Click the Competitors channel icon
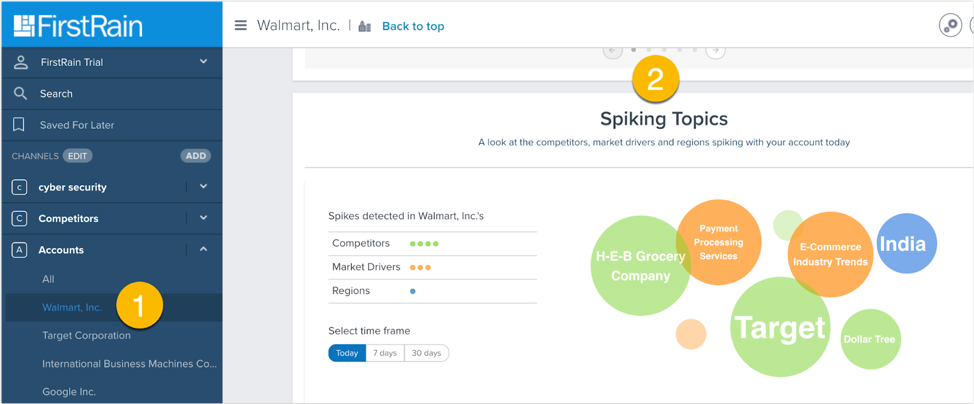 point(20,218)
